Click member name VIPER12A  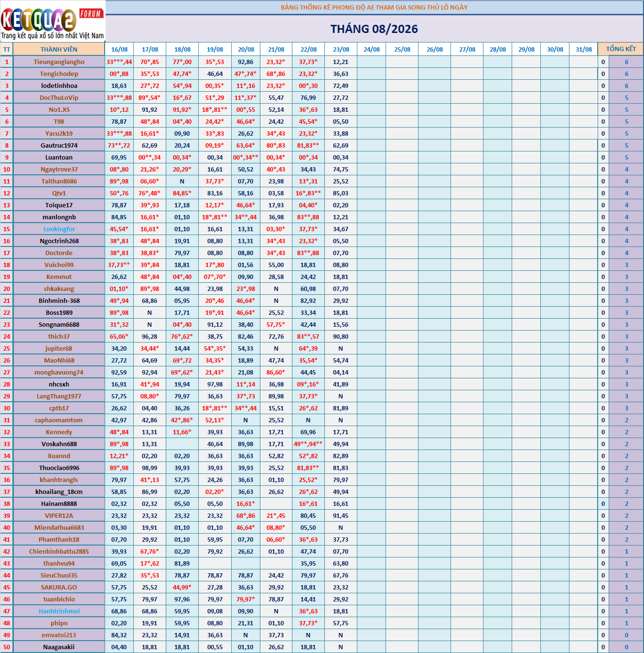pos(59,515)
